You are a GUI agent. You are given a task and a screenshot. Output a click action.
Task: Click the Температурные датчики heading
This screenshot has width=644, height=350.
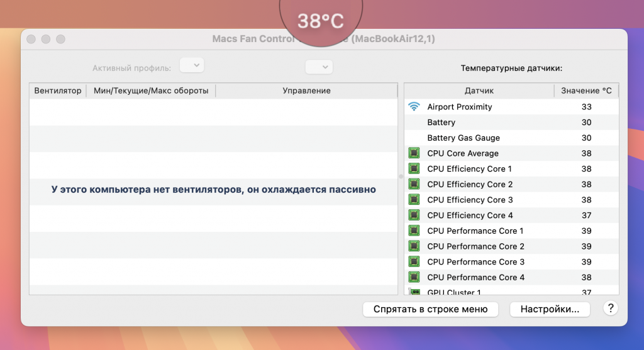pyautogui.click(x=511, y=68)
